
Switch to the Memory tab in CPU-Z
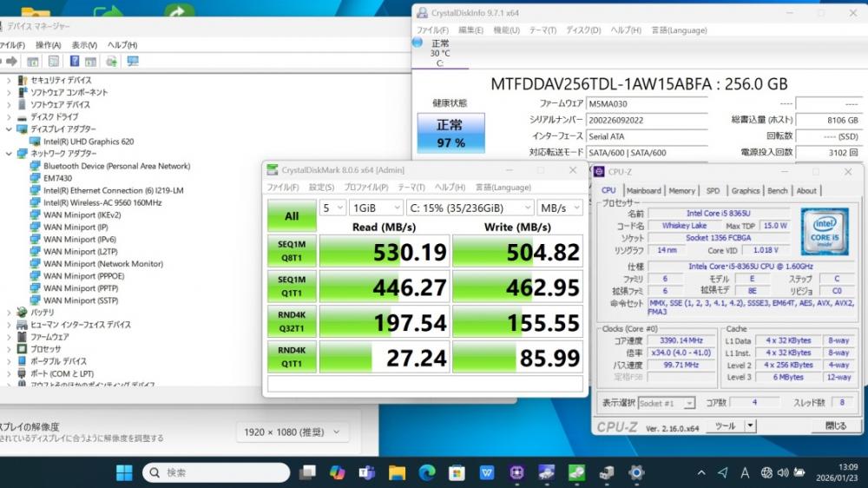point(681,190)
